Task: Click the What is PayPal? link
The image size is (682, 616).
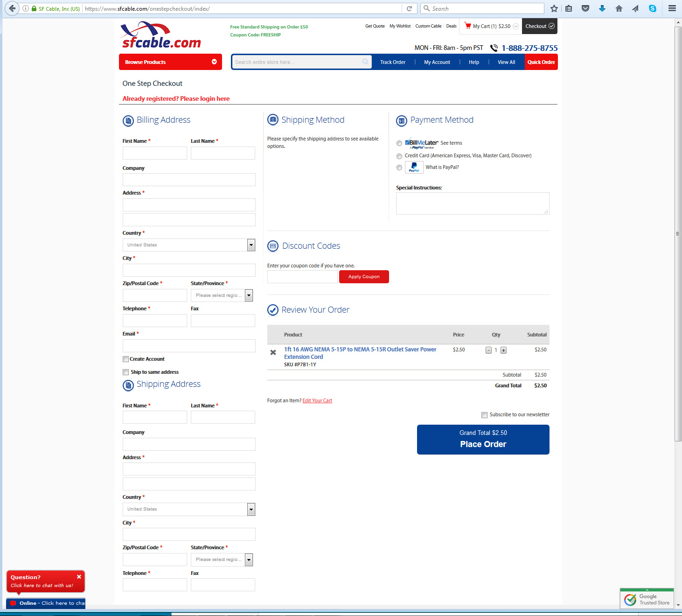Action: (x=442, y=167)
